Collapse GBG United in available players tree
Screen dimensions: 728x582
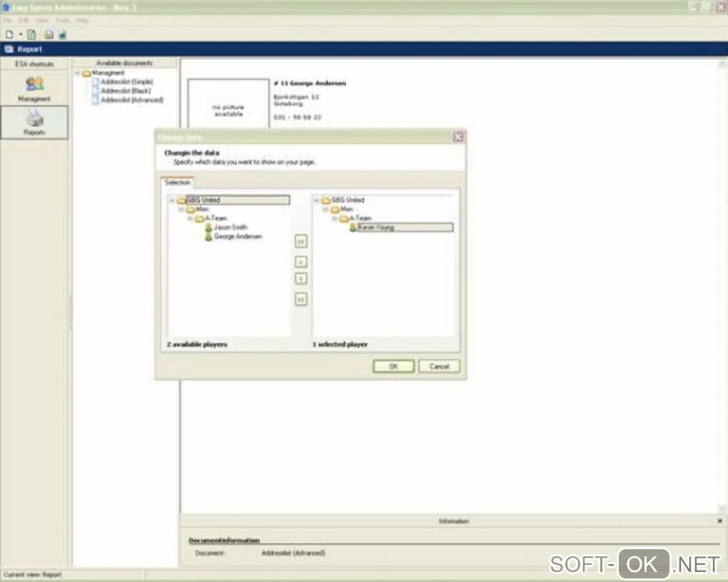[x=172, y=200]
